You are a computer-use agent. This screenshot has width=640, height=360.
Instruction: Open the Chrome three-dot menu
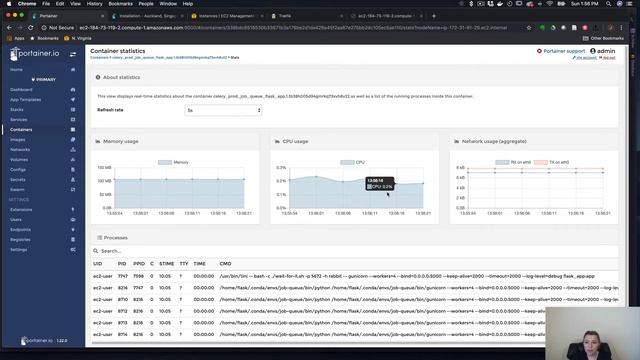(x=621, y=28)
